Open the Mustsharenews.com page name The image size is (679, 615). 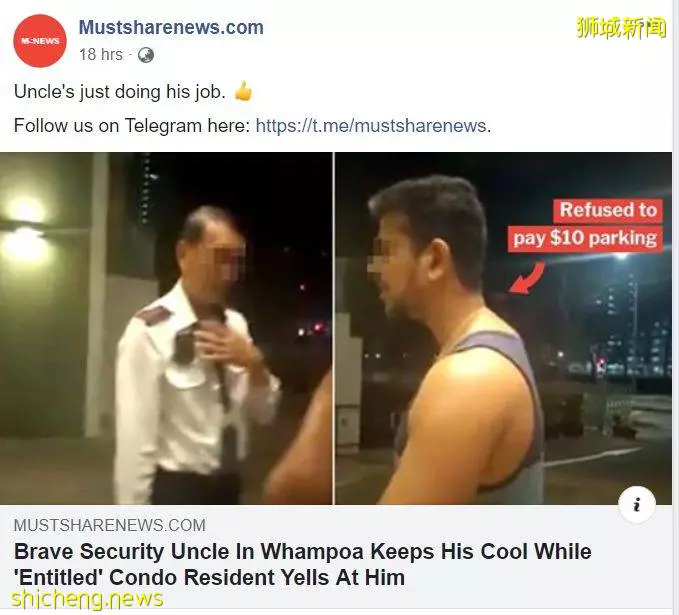pos(171,28)
